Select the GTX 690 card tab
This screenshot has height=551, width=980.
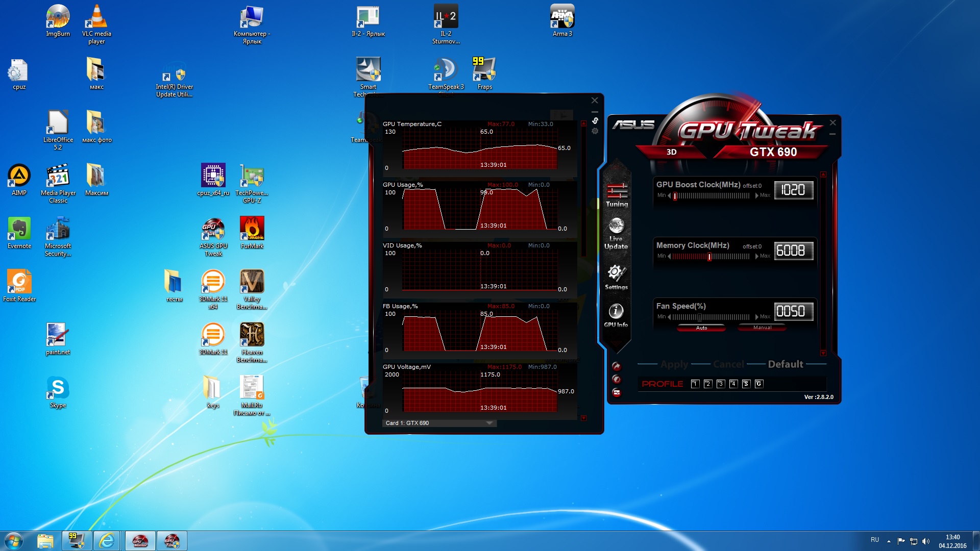tap(773, 152)
